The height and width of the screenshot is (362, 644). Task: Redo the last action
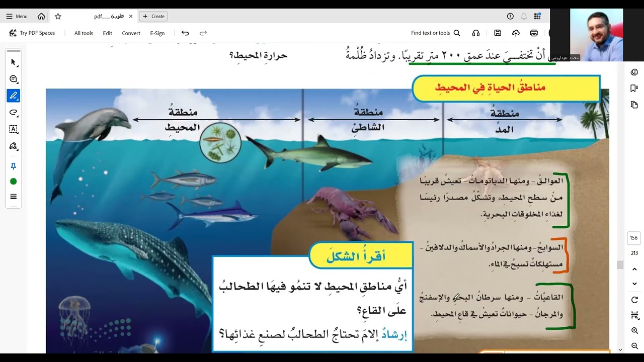click(203, 33)
